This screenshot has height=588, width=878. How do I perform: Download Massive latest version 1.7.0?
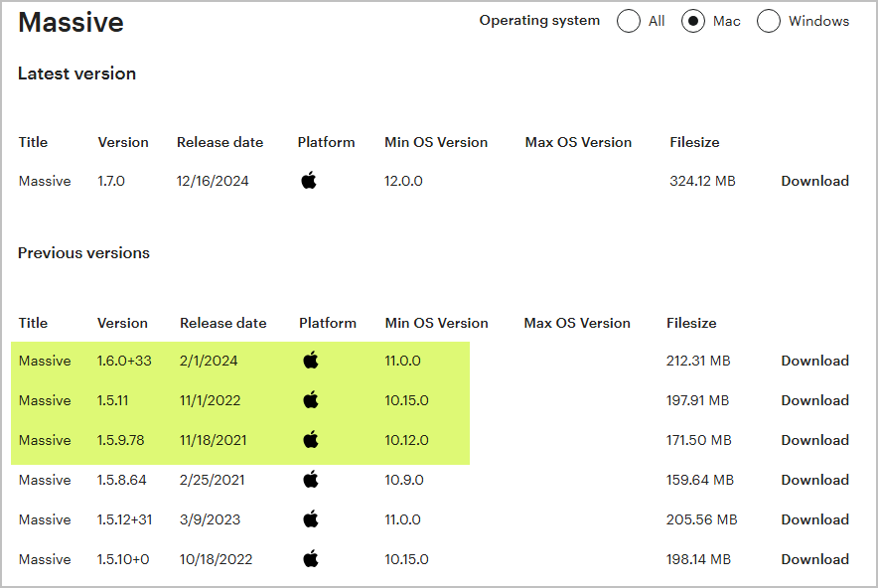tap(814, 181)
